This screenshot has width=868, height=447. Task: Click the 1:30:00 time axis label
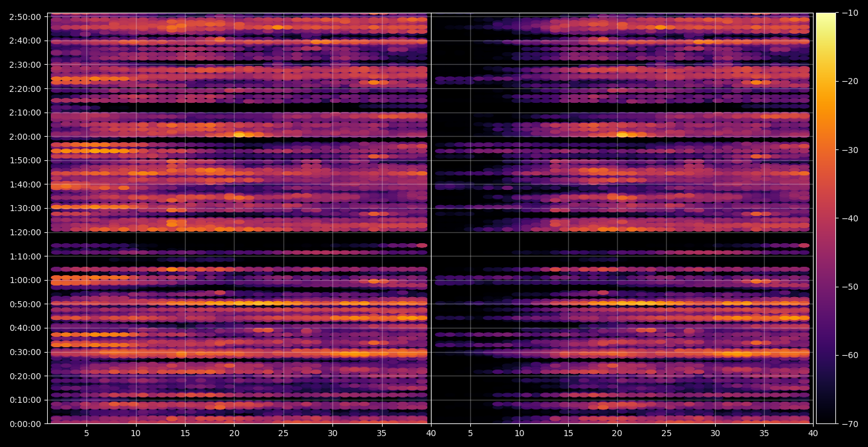tap(25, 209)
